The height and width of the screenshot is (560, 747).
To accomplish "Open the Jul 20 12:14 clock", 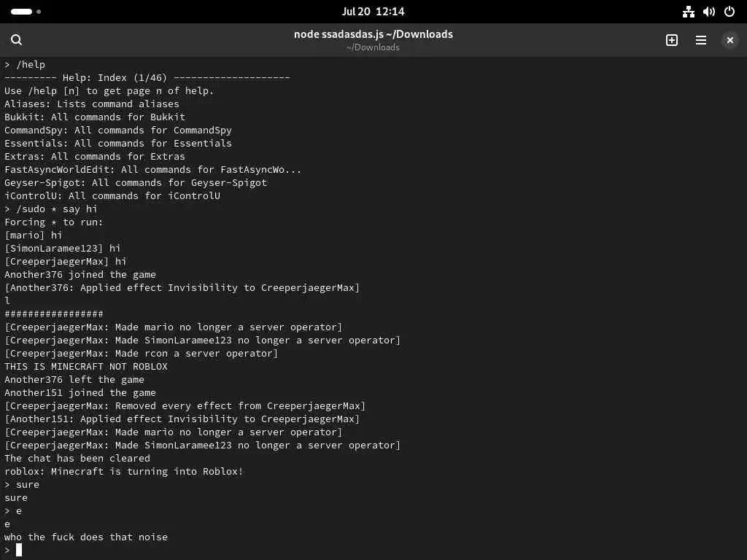I will (x=373, y=12).
